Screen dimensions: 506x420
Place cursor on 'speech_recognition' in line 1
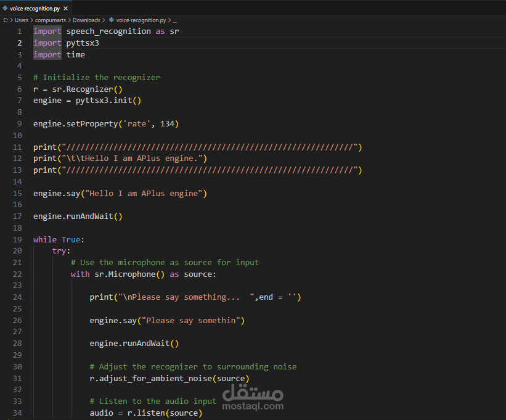pos(108,31)
